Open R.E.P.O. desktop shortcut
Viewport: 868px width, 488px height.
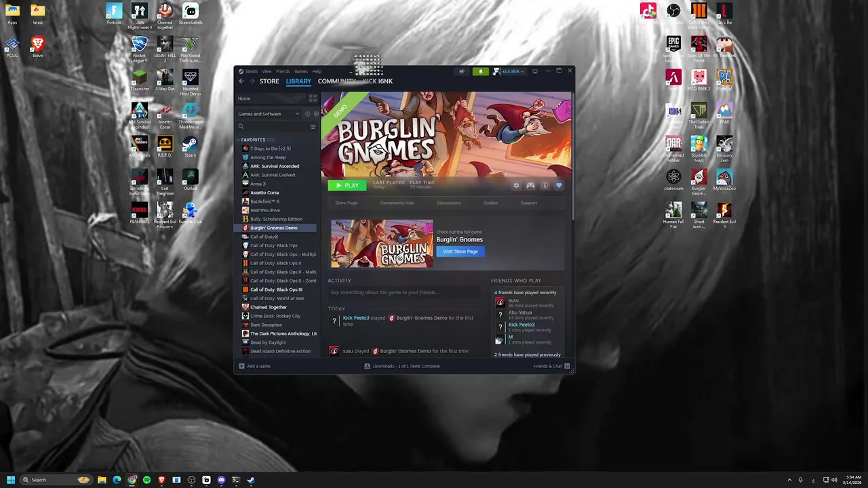[165, 146]
